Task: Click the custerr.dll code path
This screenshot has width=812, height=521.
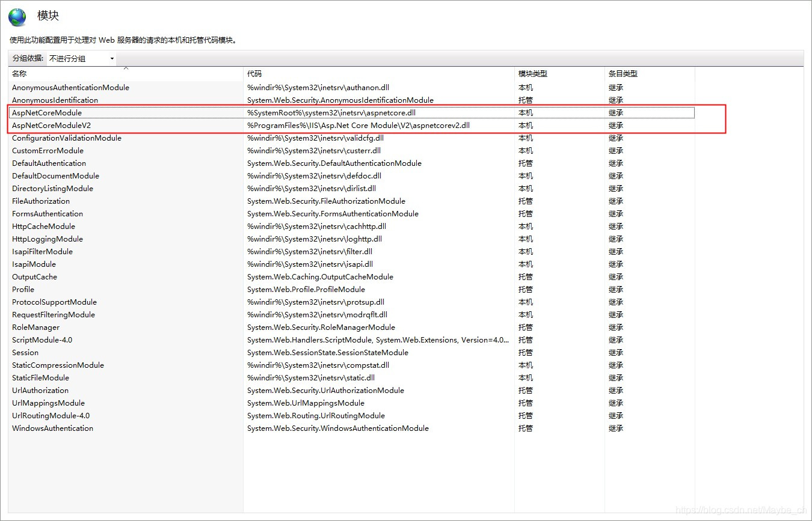Action: [314, 150]
